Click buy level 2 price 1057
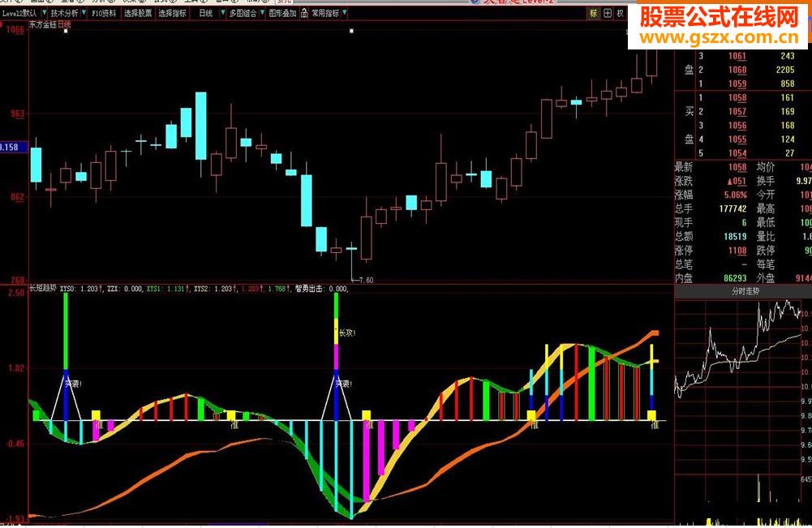 [x=737, y=111]
